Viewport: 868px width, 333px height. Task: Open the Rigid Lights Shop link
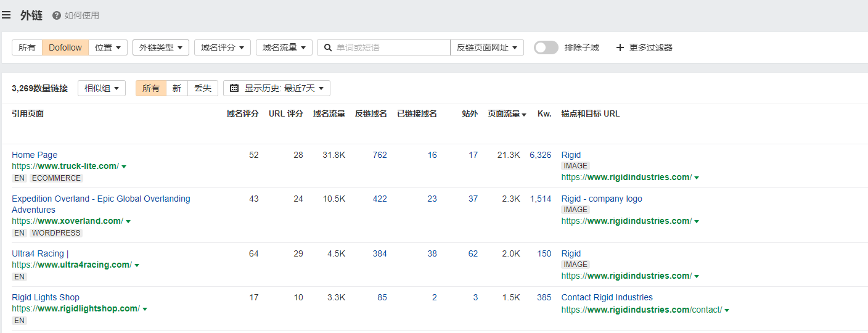46,297
